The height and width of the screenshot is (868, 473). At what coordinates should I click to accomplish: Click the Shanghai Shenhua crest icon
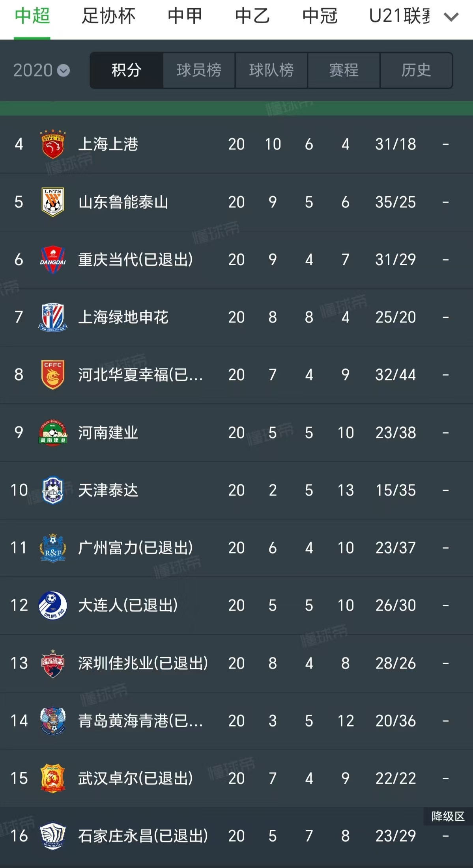point(52,317)
